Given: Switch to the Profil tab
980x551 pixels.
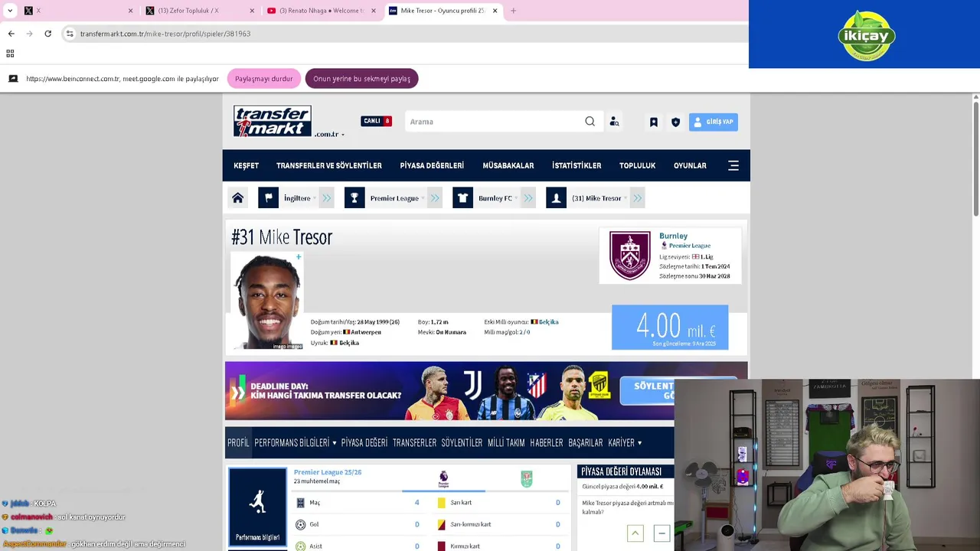Looking at the screenshot, I should pyautogui.click(x=238, y=443).
